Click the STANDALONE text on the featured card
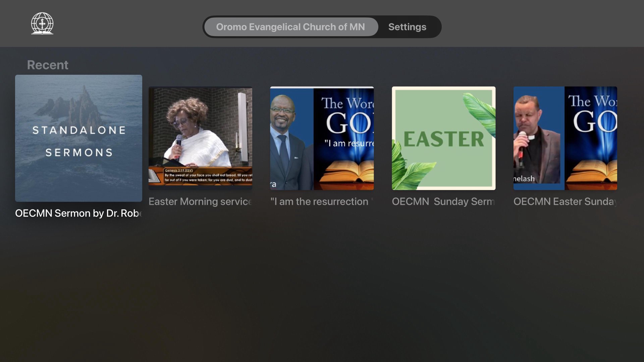644x362 pixels. pyautogui.click(x=79, y=130)
